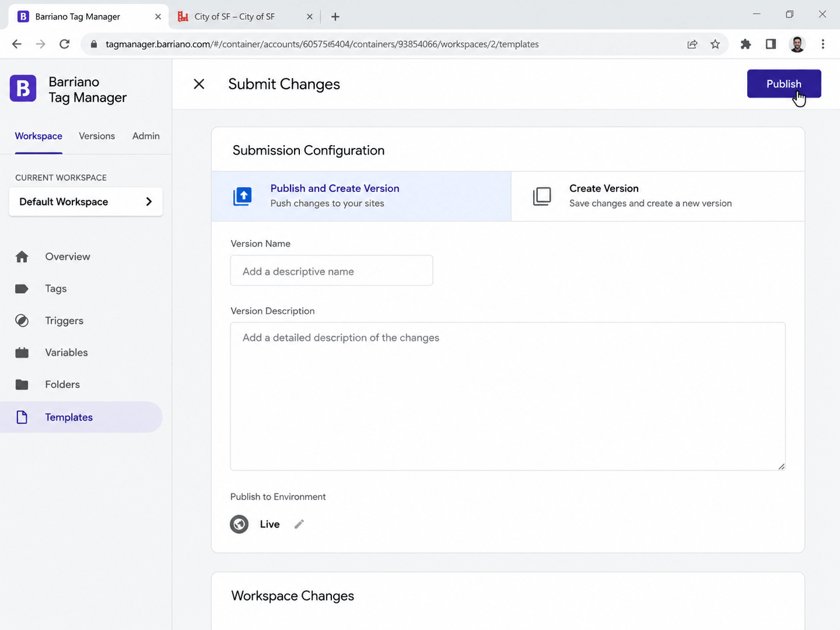The width and height of the screenshot is (840, 630).
Task: Go back in the browser
Action: point(17,44)
